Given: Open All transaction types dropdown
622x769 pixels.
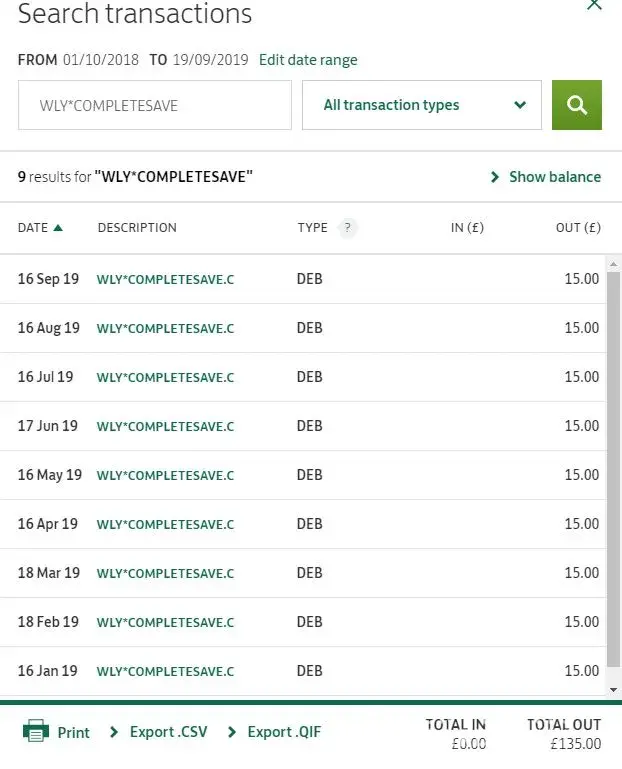Looking at the screenshot, I should (x=421, y=105).
